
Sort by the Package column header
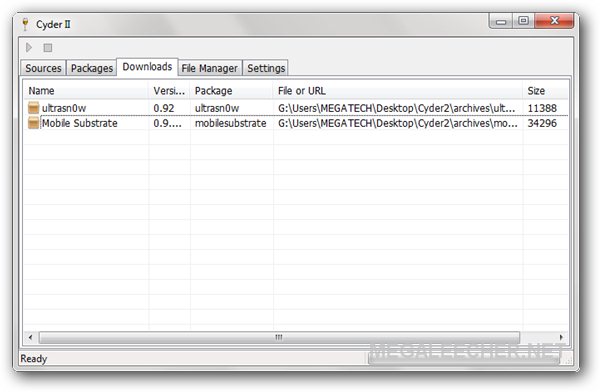232,91
